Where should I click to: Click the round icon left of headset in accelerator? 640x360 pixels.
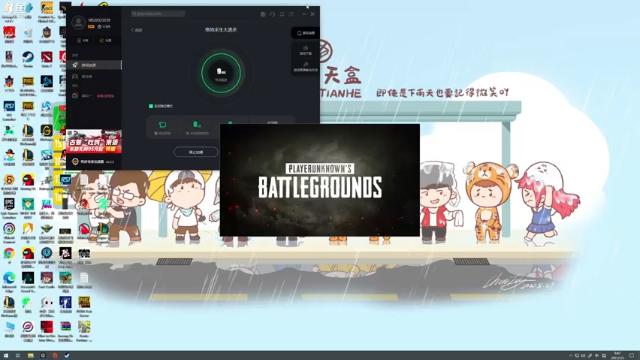[x=263, y=14]
